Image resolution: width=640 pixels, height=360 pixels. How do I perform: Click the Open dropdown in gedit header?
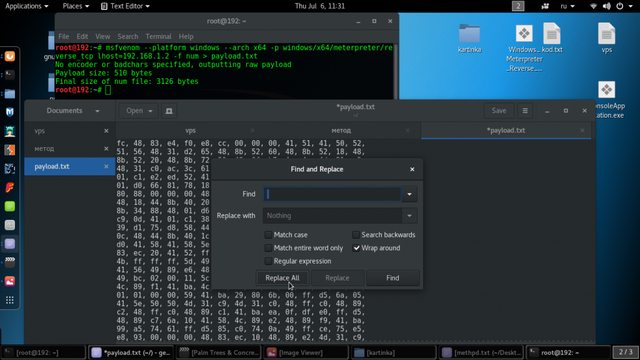(139, 111)
